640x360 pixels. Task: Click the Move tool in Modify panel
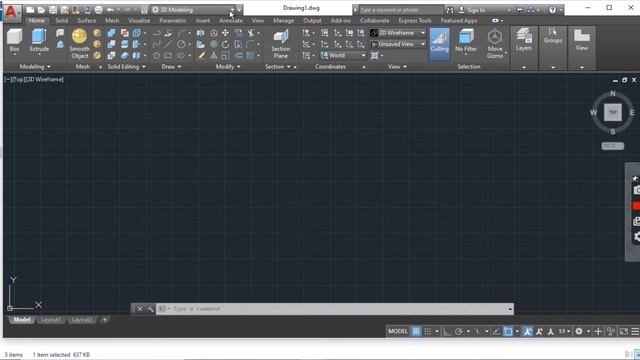225,33
